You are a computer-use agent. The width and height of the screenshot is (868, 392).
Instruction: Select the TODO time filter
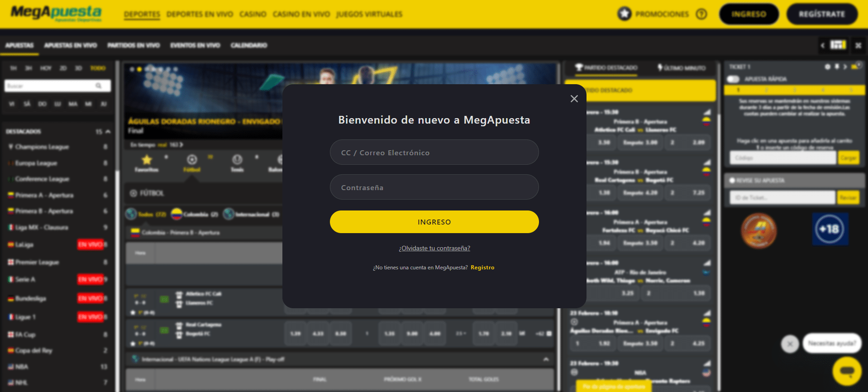click(x=98, y=68)
